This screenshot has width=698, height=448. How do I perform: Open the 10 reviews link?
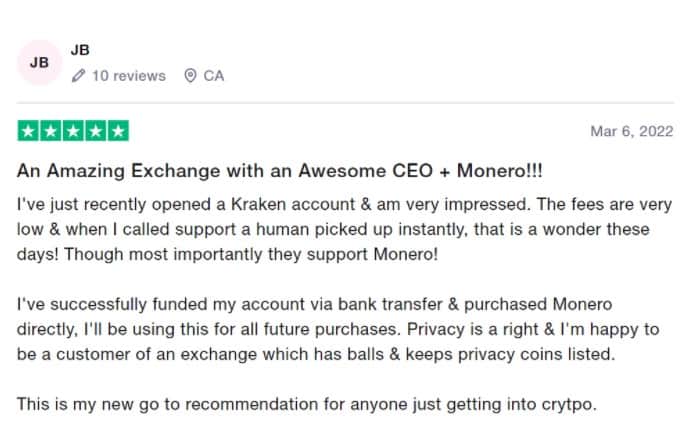pos(129,76)
